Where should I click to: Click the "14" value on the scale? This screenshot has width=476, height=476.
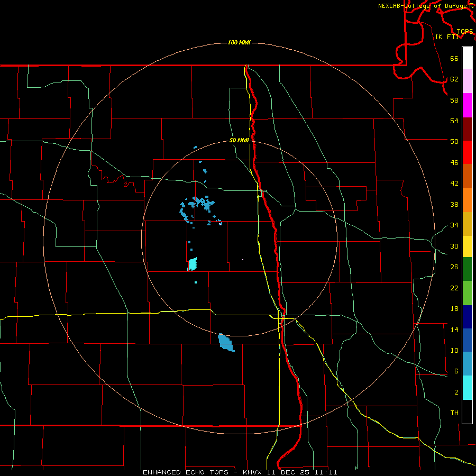[x=454, y=329]
